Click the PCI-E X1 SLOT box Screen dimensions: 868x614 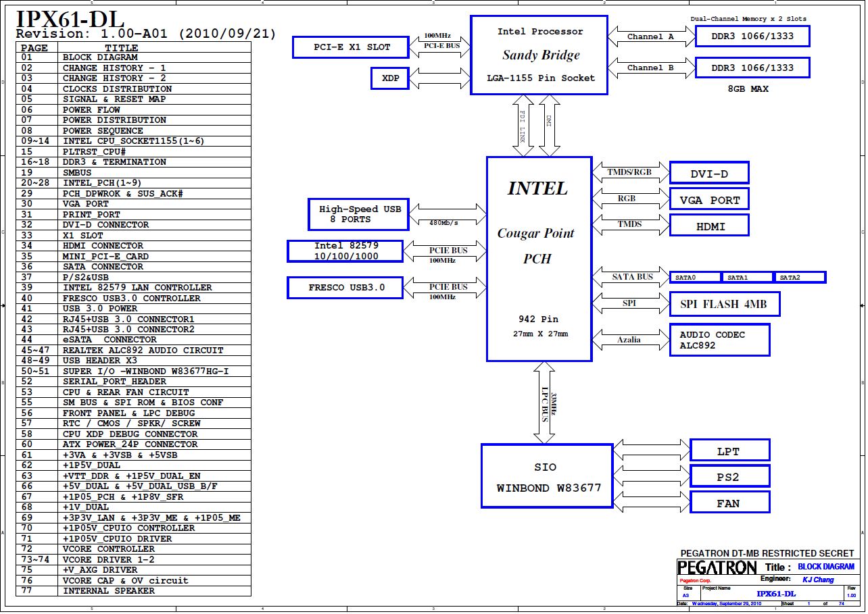(352, 47)
